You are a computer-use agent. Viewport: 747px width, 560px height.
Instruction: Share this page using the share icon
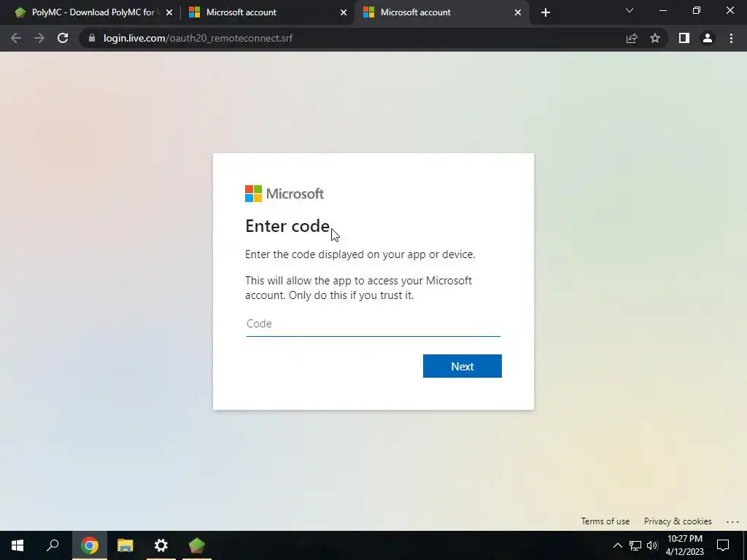pos(632,38)
